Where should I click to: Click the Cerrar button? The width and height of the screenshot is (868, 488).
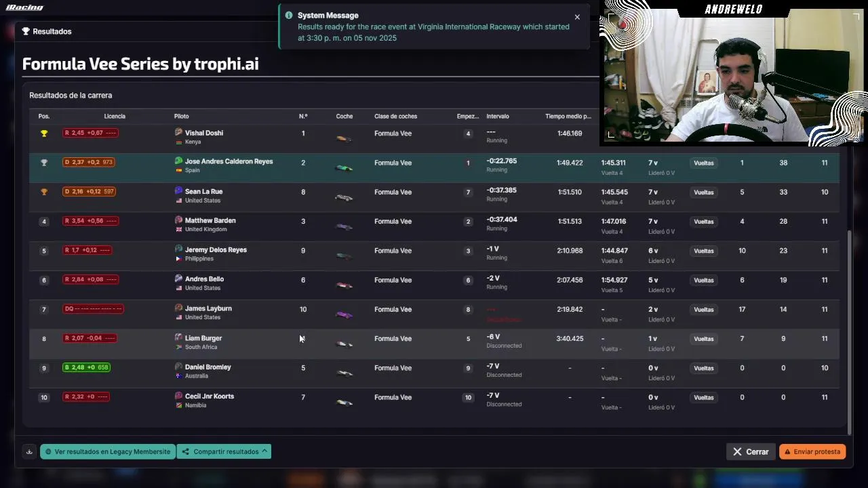click(751, 451)
